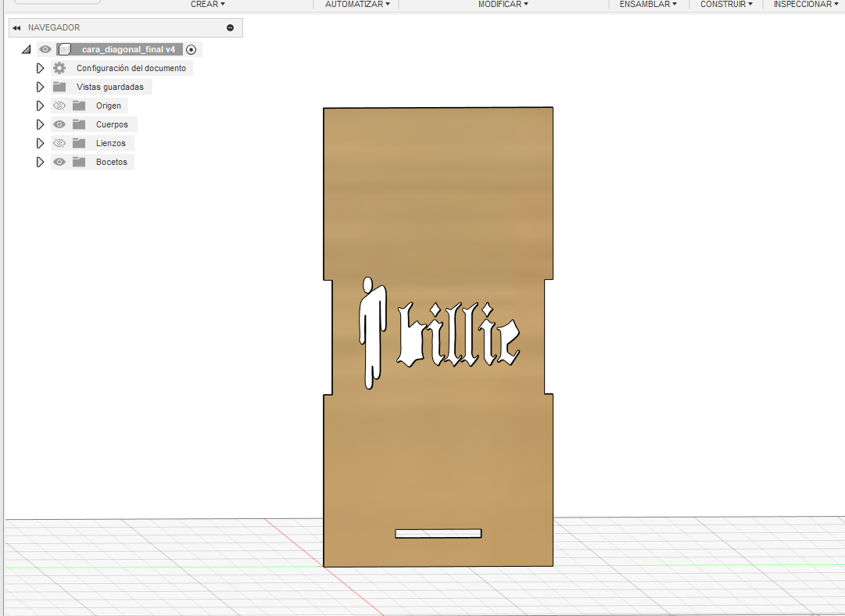Click the billie text cutout on panel
Screen dimensions: 845x616
coord(459,335)
